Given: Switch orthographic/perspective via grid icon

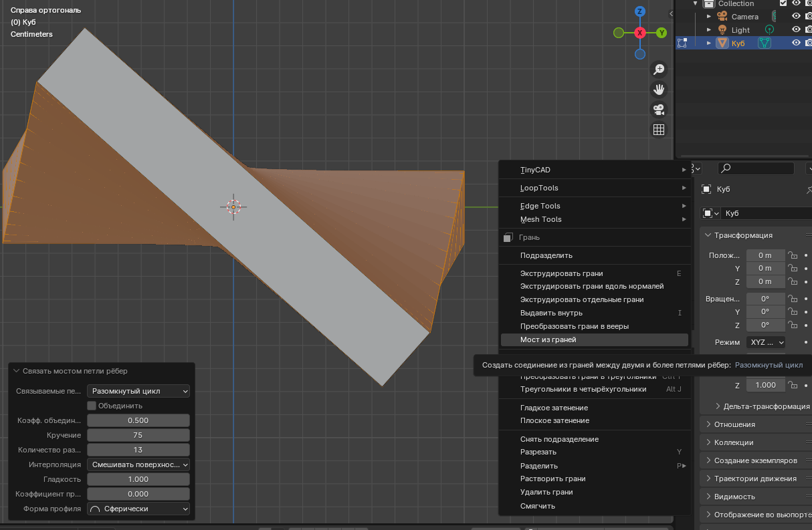Looking at the screenshot, I should point(659,130).
